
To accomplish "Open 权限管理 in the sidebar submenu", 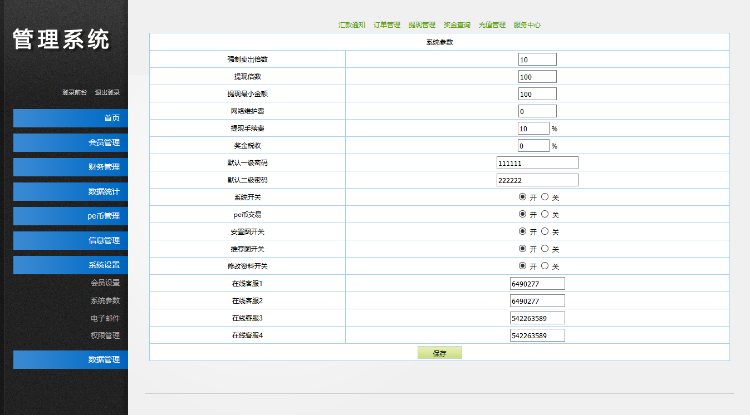I will [x=104, y=335].
